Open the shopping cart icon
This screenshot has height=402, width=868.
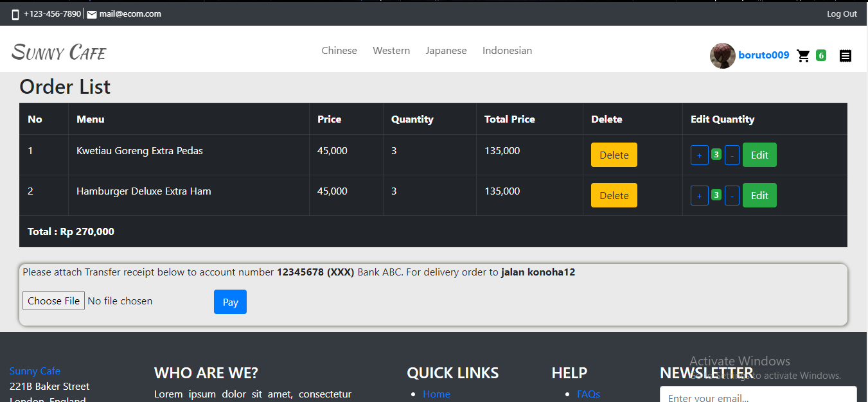803,56
